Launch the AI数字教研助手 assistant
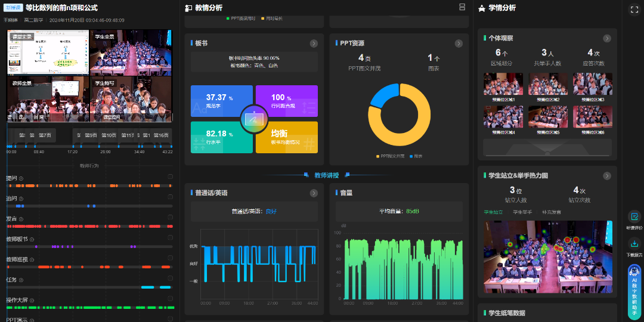644x322 pixels. [x=634, y=292]
